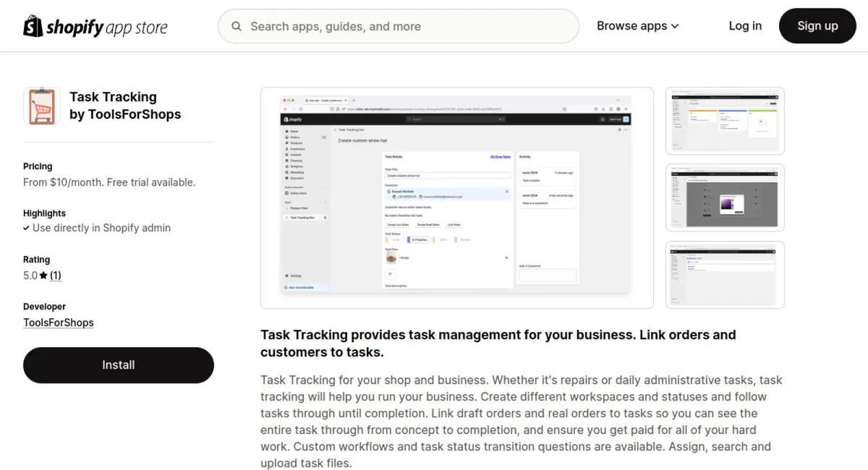Open the first thumbnail with colored board columns
868x470 pixels.
point(725,121)
